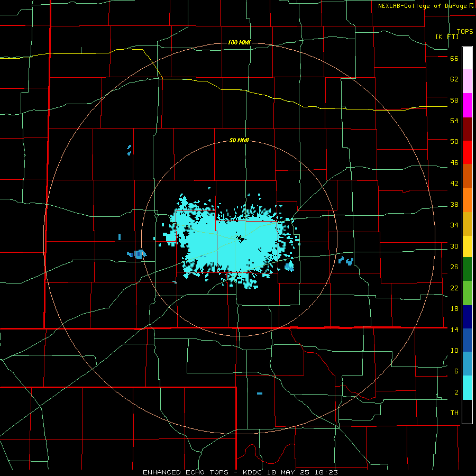Click the '14' legend value

coord(454,329)
